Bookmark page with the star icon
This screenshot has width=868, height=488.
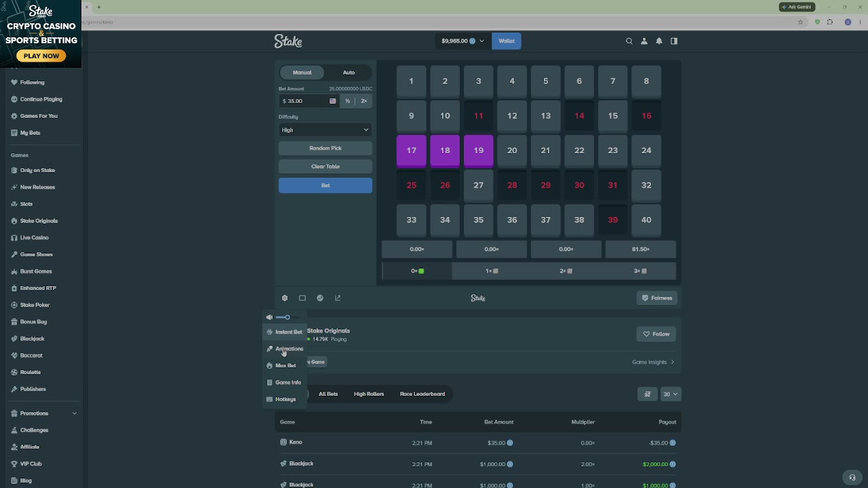(x=801, y=22)
